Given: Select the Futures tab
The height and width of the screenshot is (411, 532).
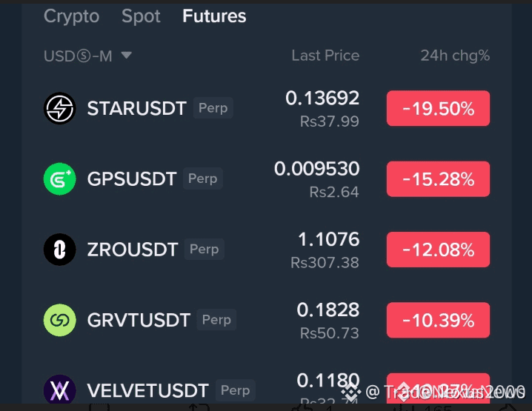Looking at the screenshot, I should (x=214, y=16).
